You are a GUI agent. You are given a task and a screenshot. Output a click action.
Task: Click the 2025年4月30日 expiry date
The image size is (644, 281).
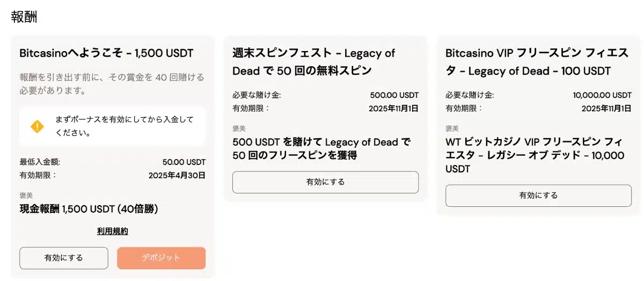pyautogui.click(x=177, y=175)
